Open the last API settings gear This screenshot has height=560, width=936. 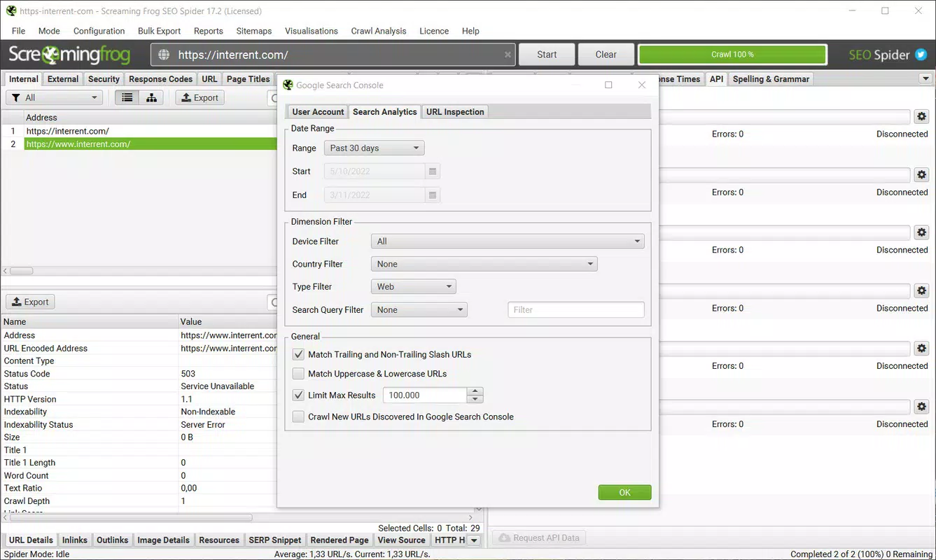[921, 407]
